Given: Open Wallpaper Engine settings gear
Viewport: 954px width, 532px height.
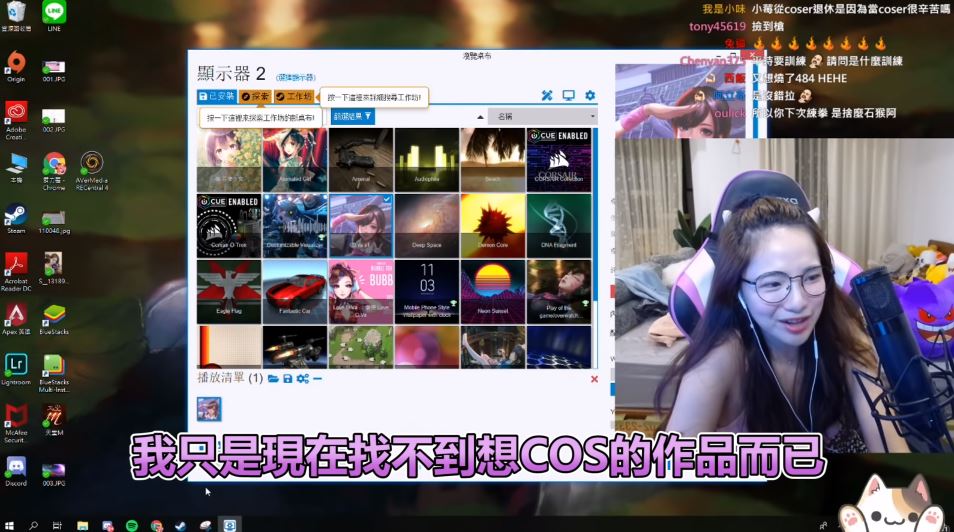Looking at the screenshot, I should point(590,96).
